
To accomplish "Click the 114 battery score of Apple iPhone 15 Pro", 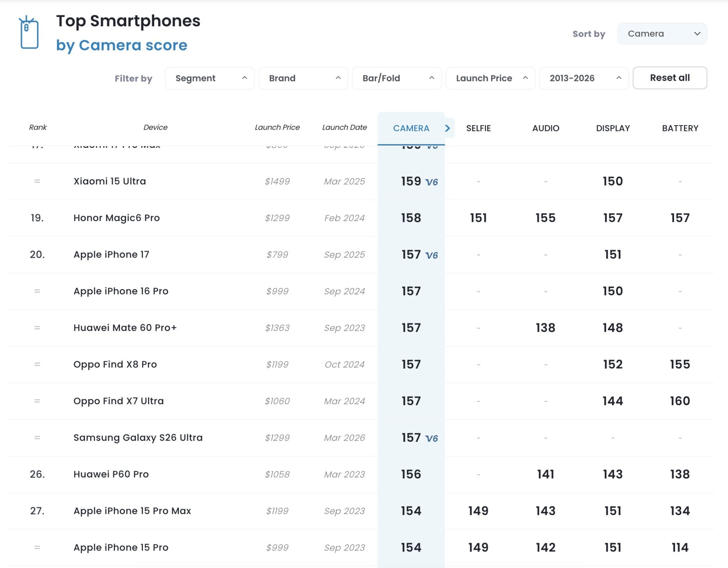I will pyautogui.click(x=680, y=547).
